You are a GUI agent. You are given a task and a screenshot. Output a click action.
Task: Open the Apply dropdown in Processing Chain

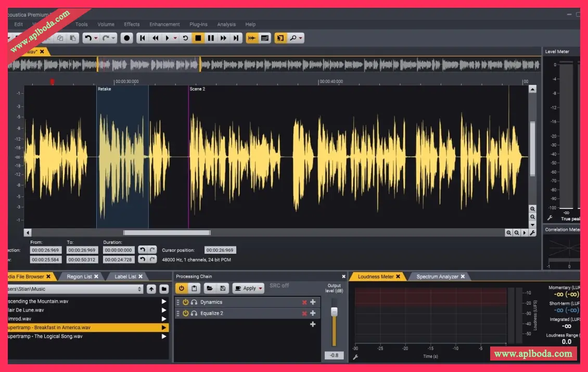click(260, 288)
